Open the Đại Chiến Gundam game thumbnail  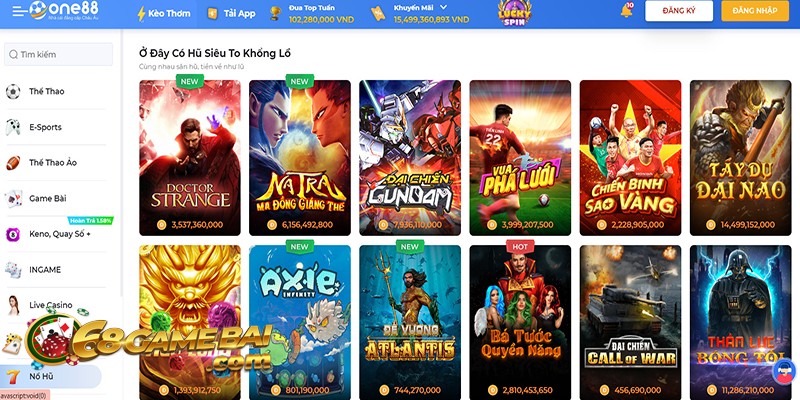410,158
